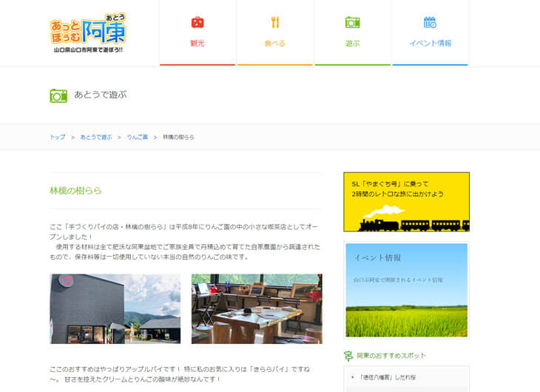Click the 山口県山口市阿東で遊ぼう!! tagline
The height and width of the screenshot is (392, 540).
point(88,50)
